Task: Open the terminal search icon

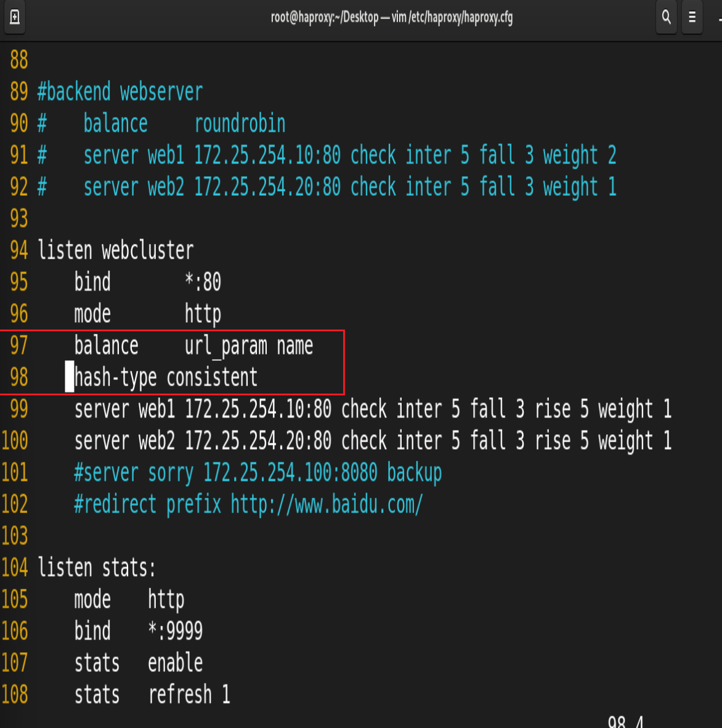Action: [667, 17]
